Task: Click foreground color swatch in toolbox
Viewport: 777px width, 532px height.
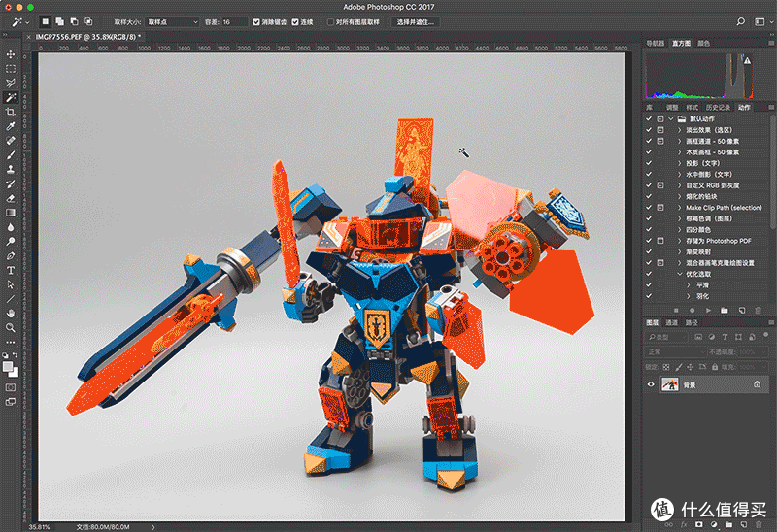Action: (8, 367)
